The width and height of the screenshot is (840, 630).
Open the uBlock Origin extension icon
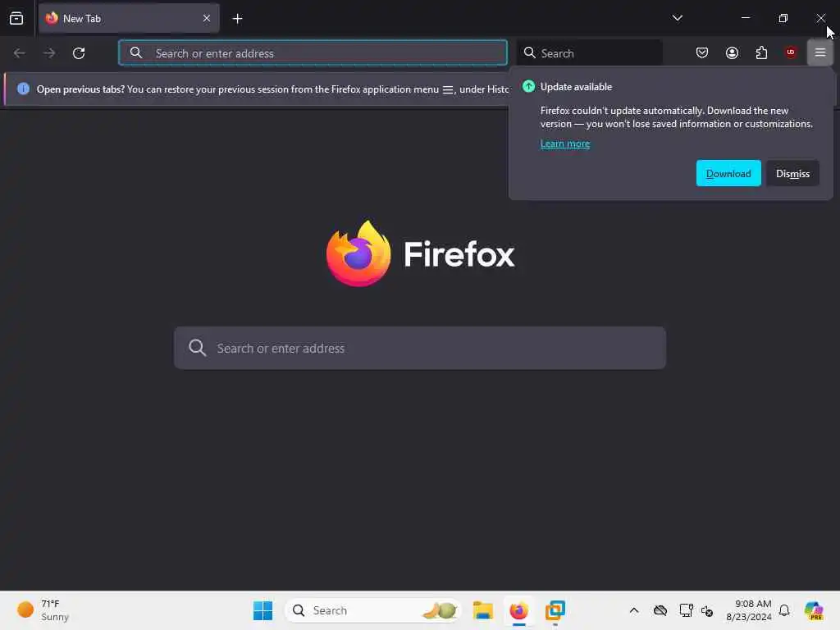[791, 52]
